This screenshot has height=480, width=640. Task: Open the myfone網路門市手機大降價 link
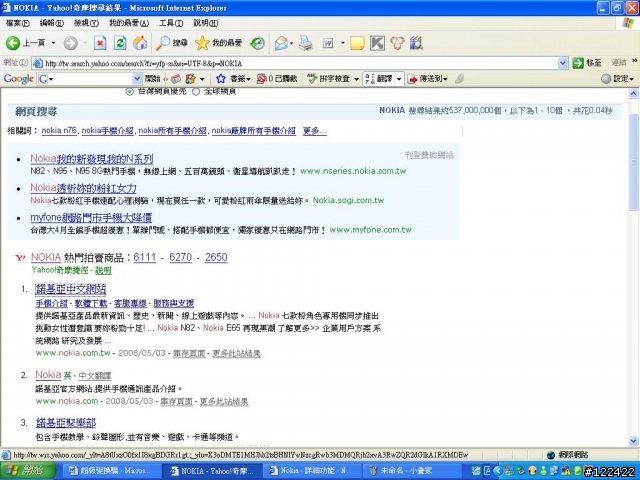pyautogui.click(x=91, y=218)
